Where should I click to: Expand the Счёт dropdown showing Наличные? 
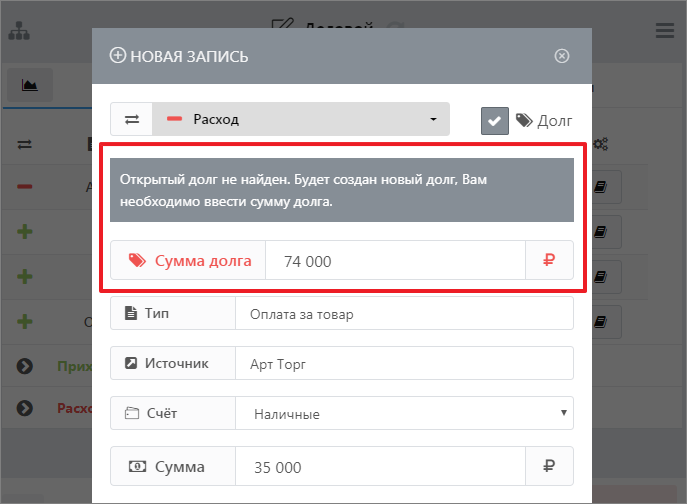click(403, 413)
